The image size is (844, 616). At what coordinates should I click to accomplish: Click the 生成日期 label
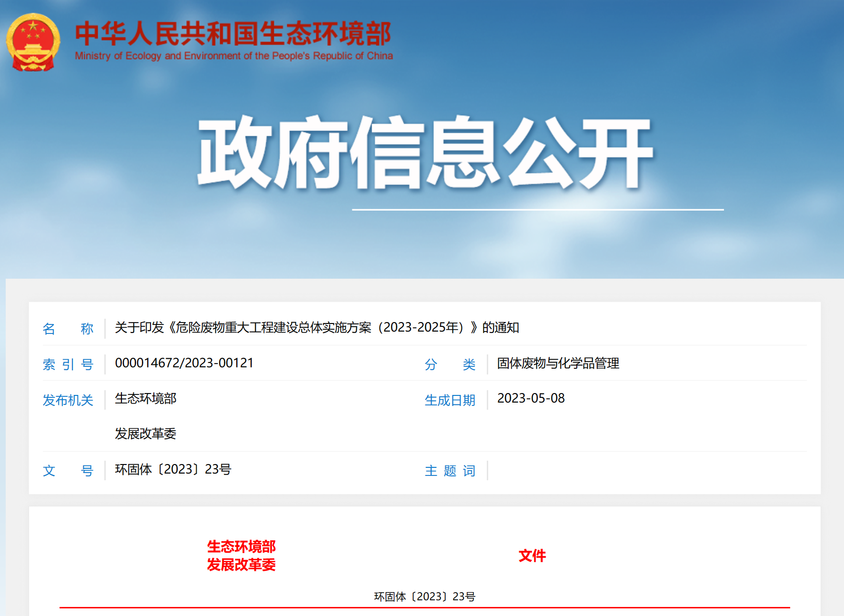pos(450,400)
